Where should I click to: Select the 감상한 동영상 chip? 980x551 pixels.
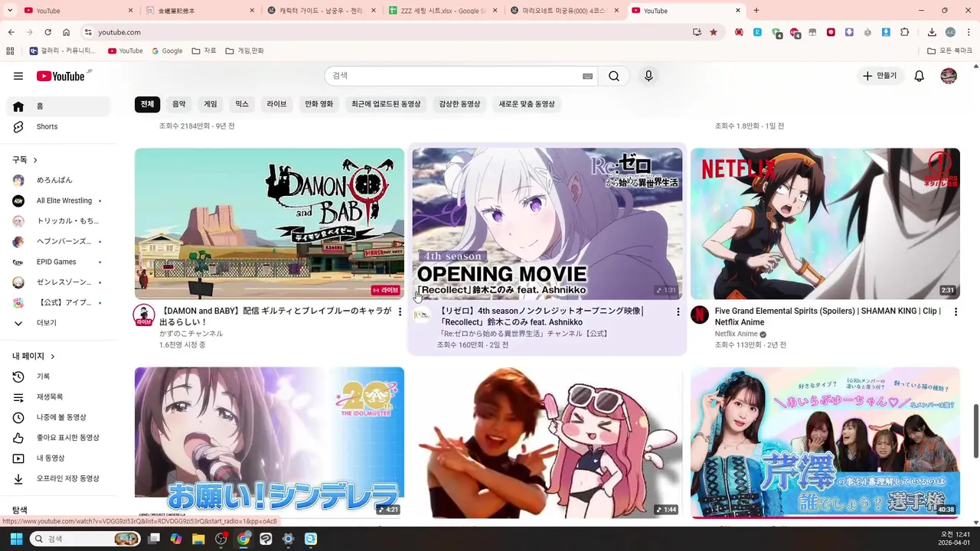(459, 103)
